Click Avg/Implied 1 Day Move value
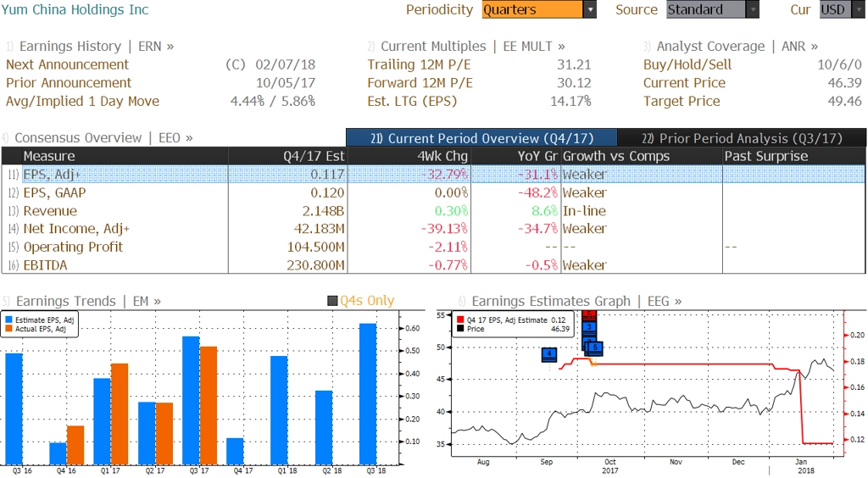868x478 pixels. [273, 101]
